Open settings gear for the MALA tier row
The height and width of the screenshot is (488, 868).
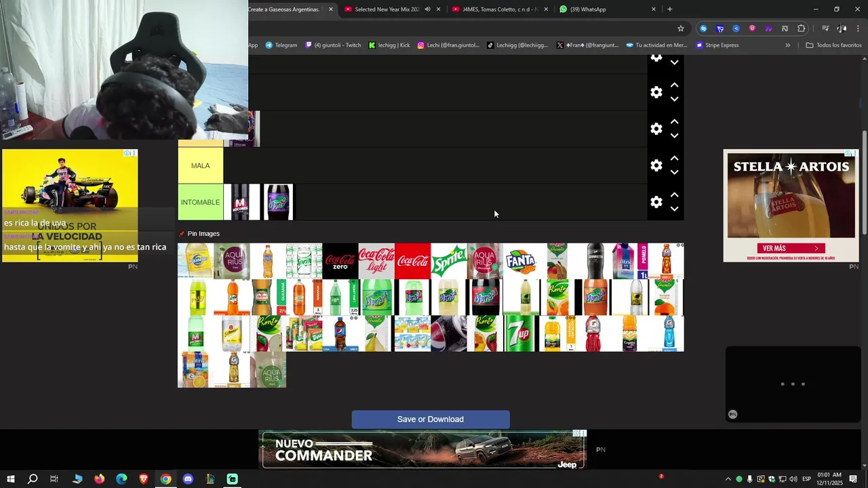point(656,165)
